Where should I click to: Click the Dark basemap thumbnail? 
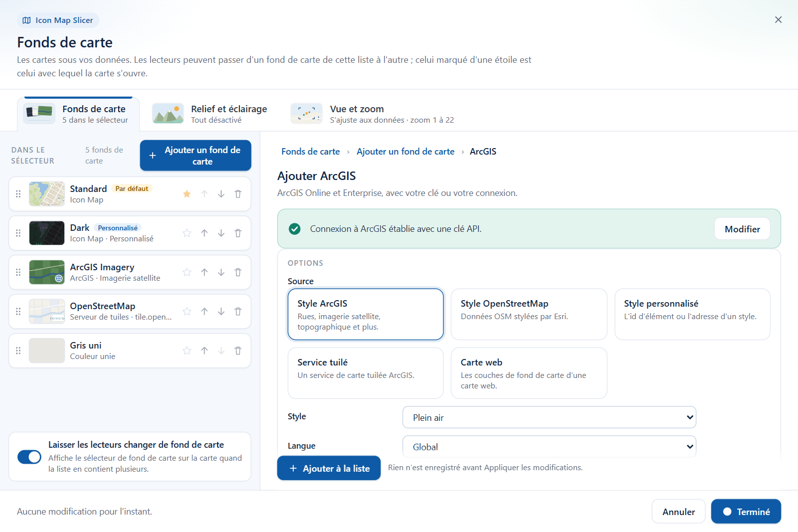[47, 233]
